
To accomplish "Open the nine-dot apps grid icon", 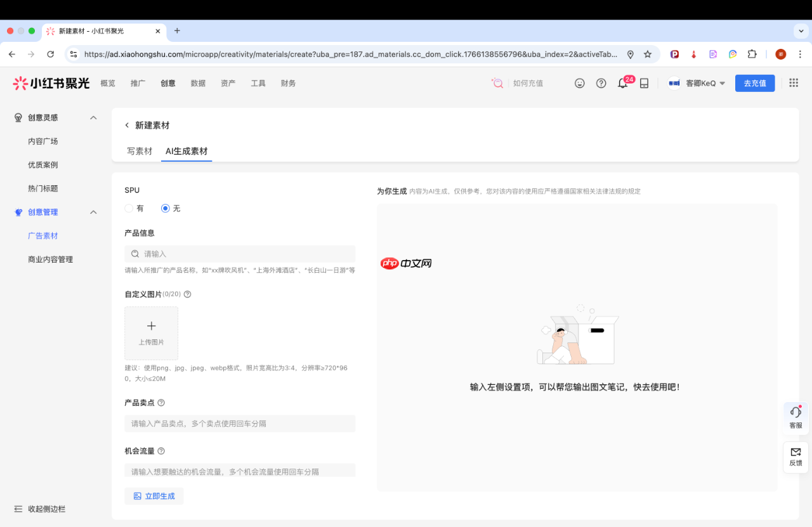I will point(794,83).
